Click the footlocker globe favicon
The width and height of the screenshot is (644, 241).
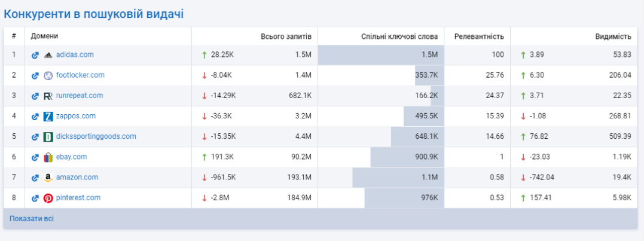48,75
